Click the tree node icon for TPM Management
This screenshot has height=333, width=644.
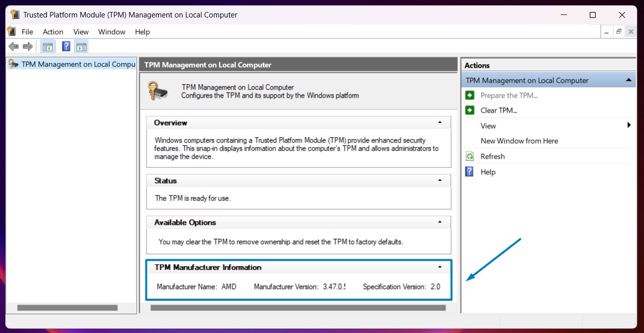click(14, 64)
